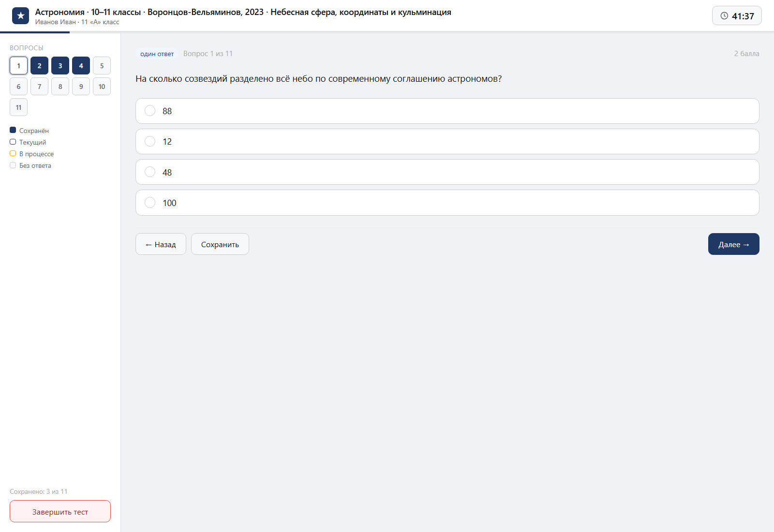Choose the answer 48 radio button
The image size is (774, 532).
pyautogui.click(x=150, y=172)
